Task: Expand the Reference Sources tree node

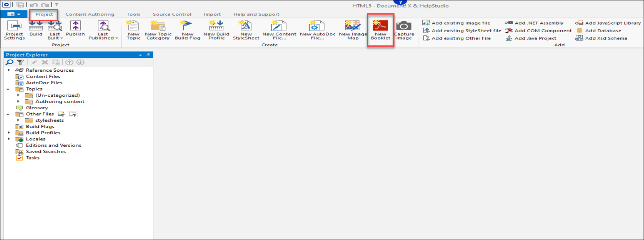Action: tap(9, 70)
